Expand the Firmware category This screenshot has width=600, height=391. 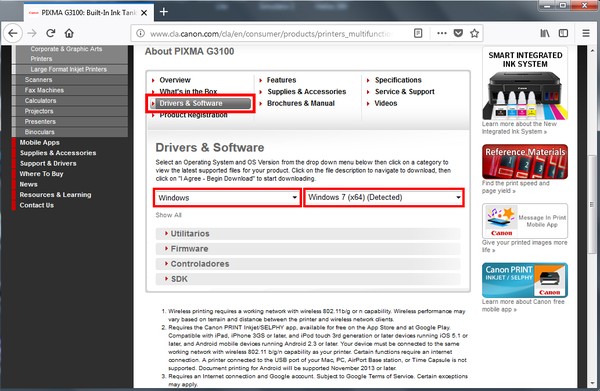pyautogui.click(x=308, y=249)
